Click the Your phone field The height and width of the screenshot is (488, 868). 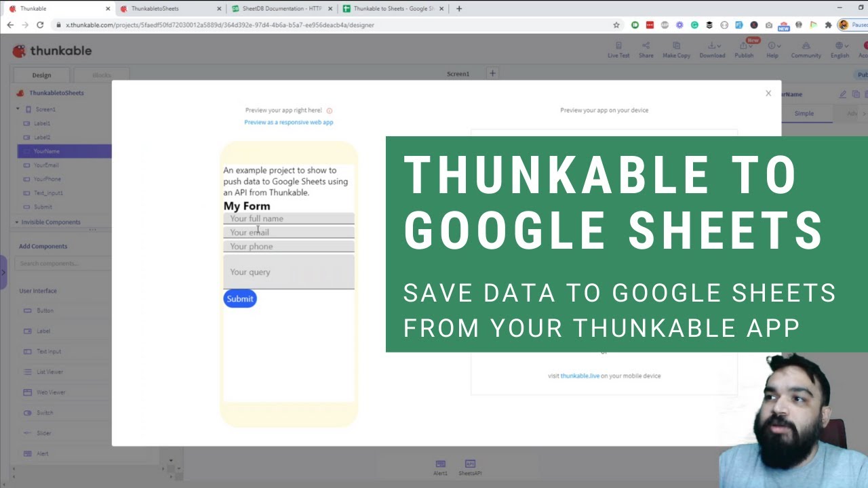coord(289,246)
